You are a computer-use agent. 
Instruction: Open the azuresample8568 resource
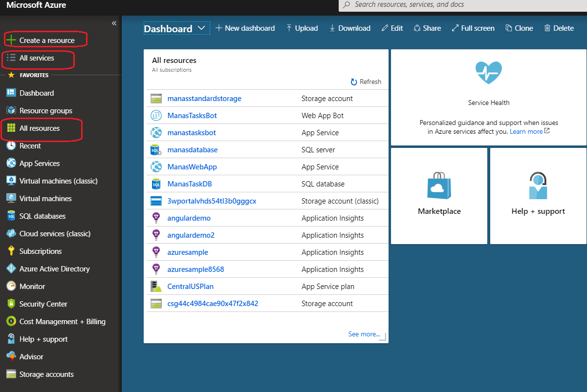[x=196, y=269]
